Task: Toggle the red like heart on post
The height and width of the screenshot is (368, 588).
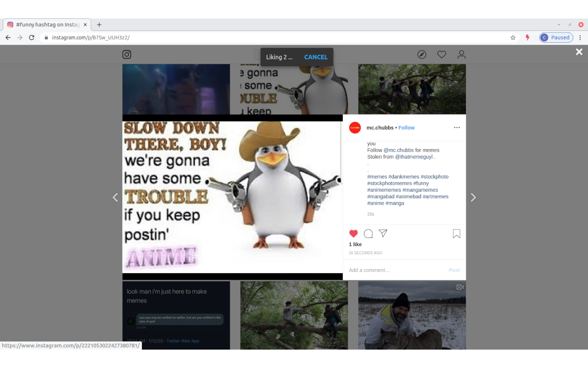Action: click(353, 234)
